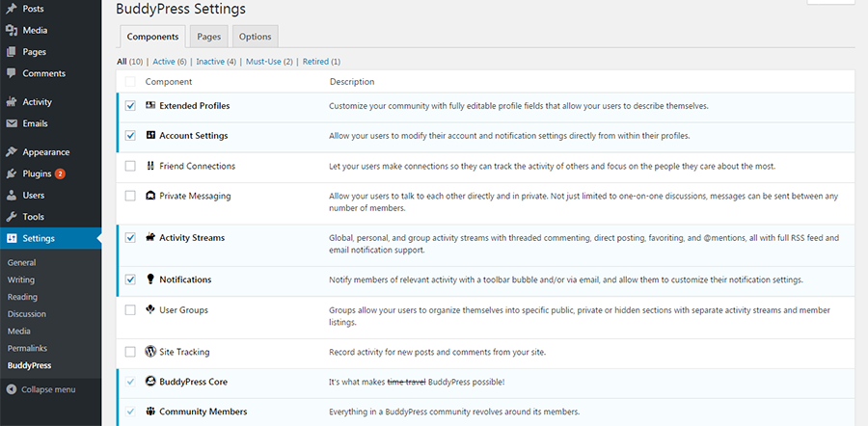Open Discussion settings submenu item
Image resolution: width=868 pixels, height=426 pixels.
[27, 314]
